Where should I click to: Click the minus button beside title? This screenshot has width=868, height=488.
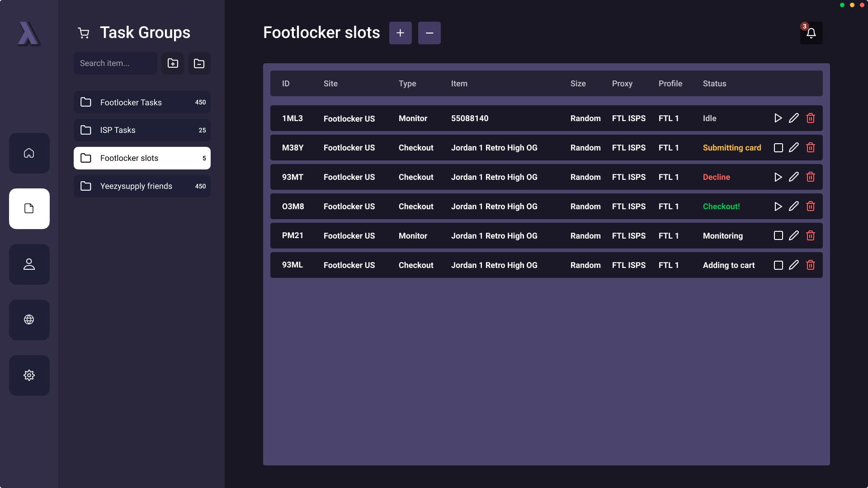pyautogui.click(x=429, y=33)
